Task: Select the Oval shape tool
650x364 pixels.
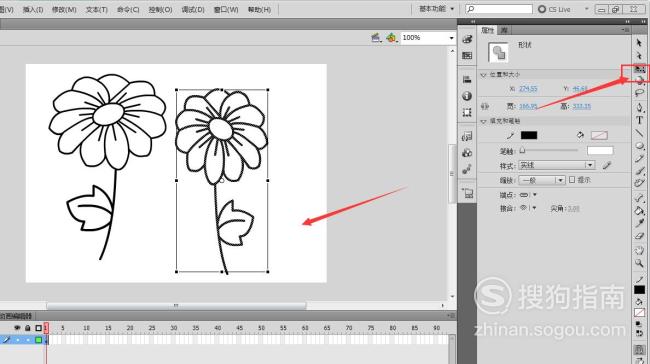Action: tap(639, 146)
